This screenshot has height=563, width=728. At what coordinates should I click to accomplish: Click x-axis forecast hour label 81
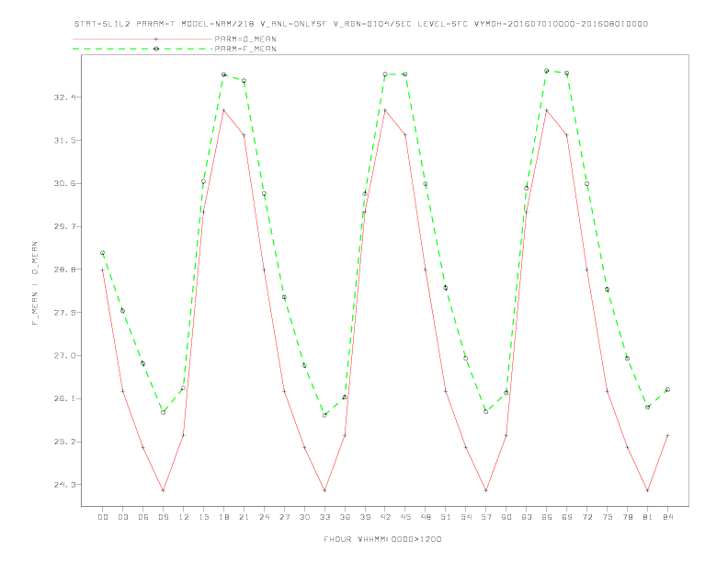[648, 517]
